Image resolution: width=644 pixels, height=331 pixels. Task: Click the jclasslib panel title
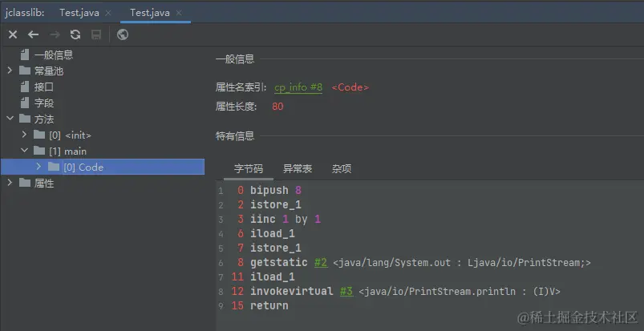pos(25,13)
